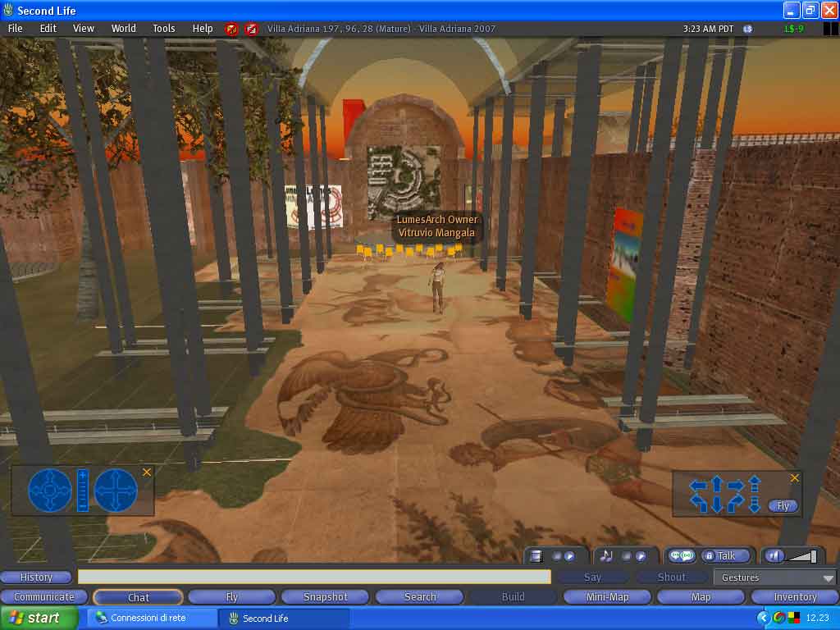
Task: Toggle the Talk lock button
Action: [709, 556]
